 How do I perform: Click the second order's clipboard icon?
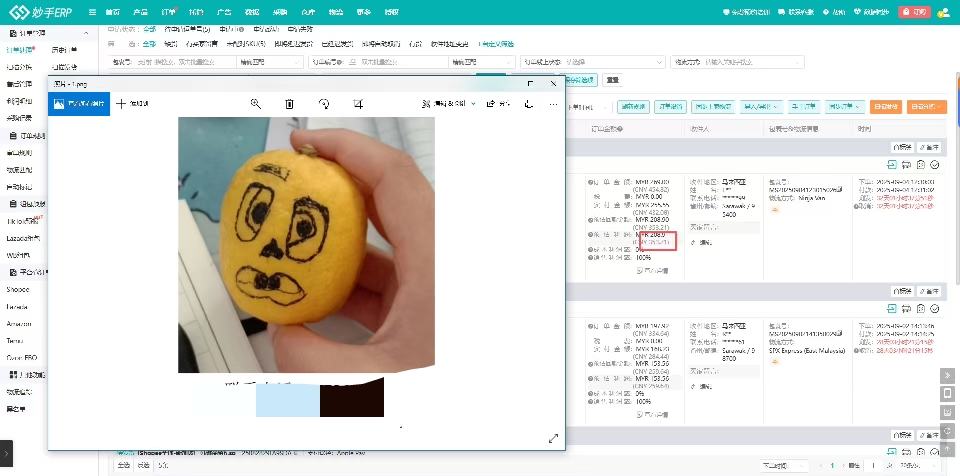[921, 308]
